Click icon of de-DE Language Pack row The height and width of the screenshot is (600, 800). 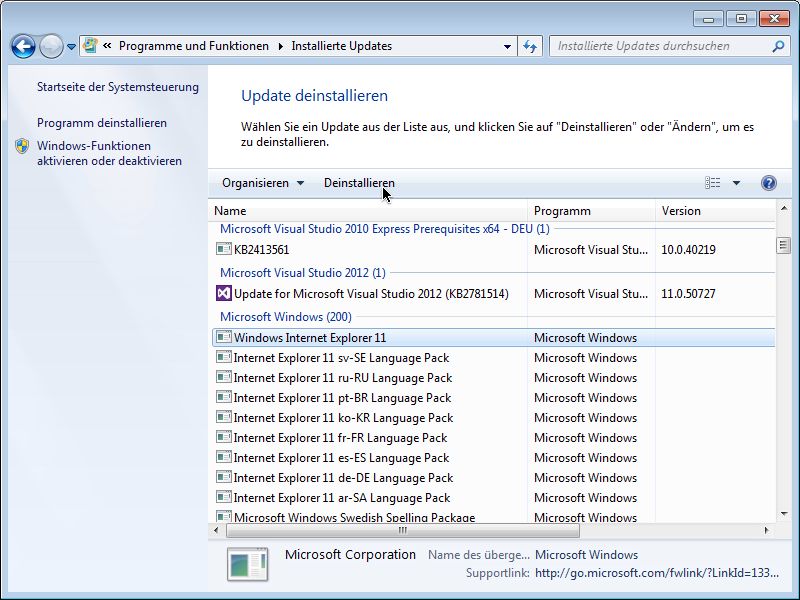223,477
